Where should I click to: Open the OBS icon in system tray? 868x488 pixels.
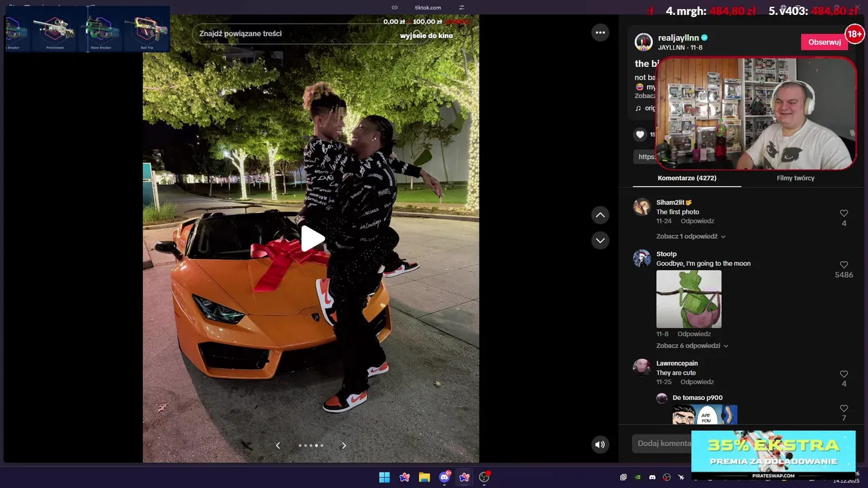[x=667, y=477]
